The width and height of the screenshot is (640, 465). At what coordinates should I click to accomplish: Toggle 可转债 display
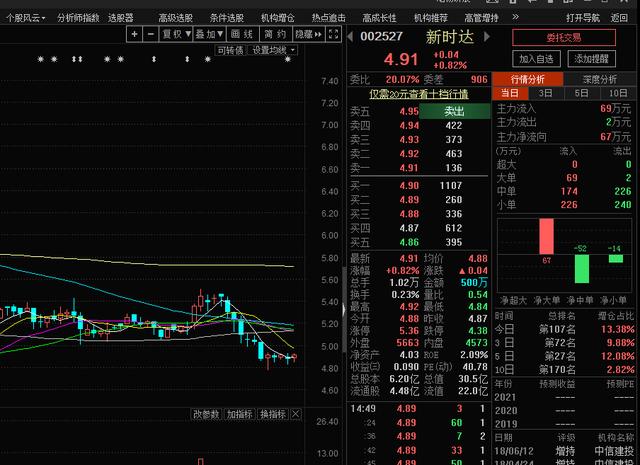(231, 50)
